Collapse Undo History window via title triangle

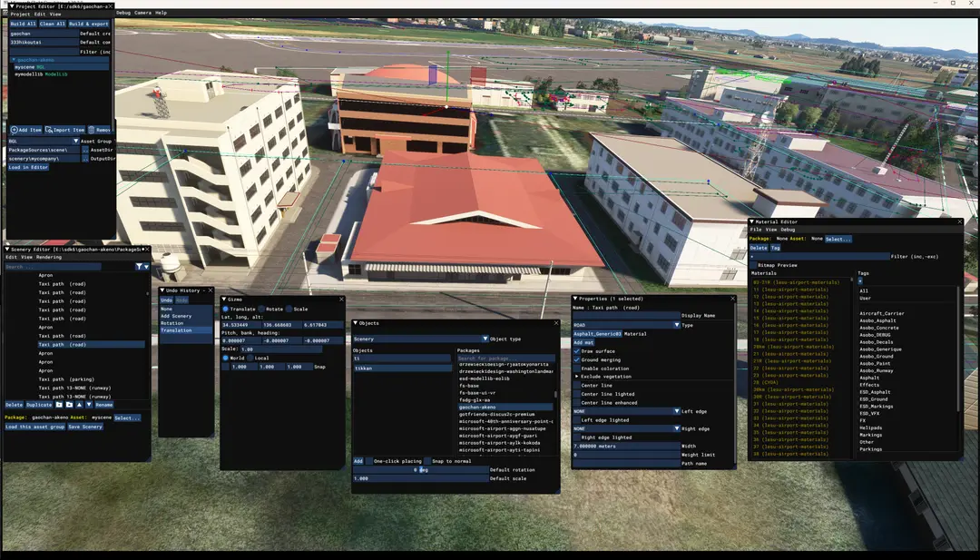coord(162,290)
